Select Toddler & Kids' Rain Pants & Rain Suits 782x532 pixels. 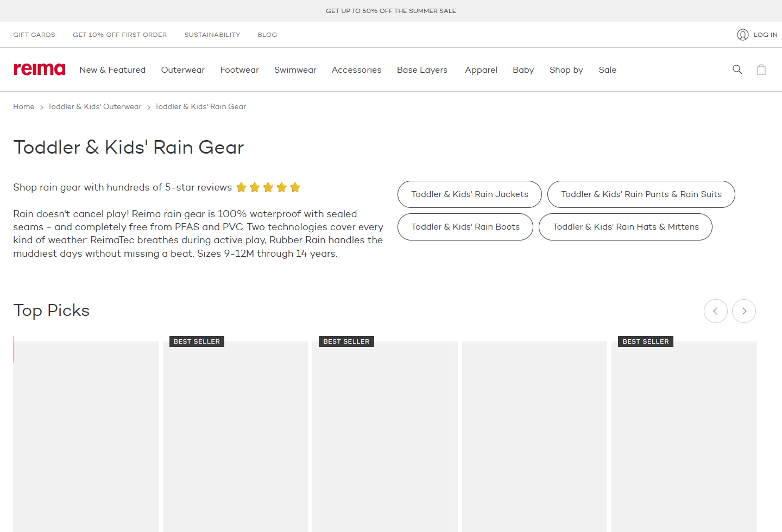641,194
